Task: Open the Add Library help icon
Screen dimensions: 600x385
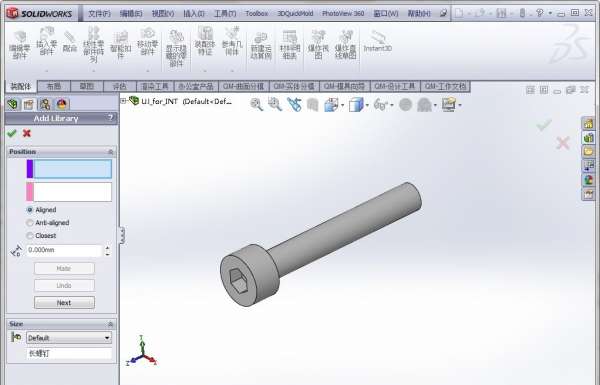Action: tap(110, 118)
